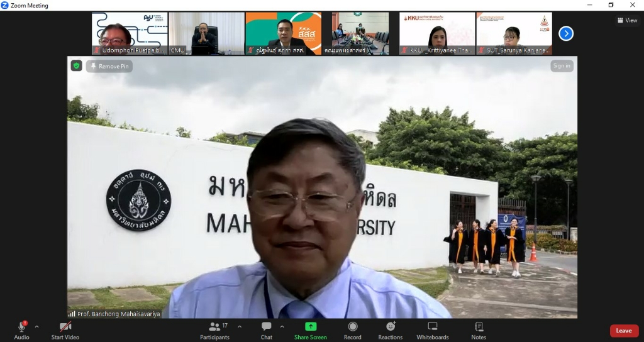Screen dimensions: 644x342
Task: Click the Prof. Banchong Mahaisavariya name label
Action: 114,314
